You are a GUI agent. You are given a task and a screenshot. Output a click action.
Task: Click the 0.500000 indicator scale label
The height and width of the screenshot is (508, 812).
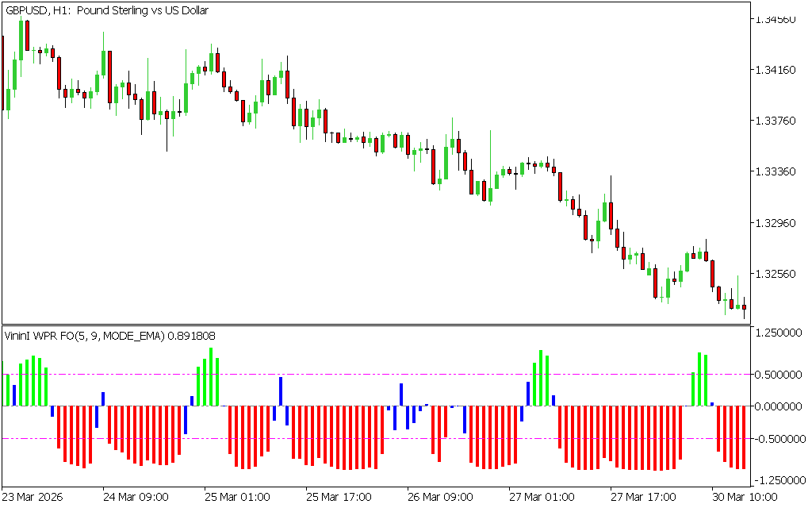point(779,375)
